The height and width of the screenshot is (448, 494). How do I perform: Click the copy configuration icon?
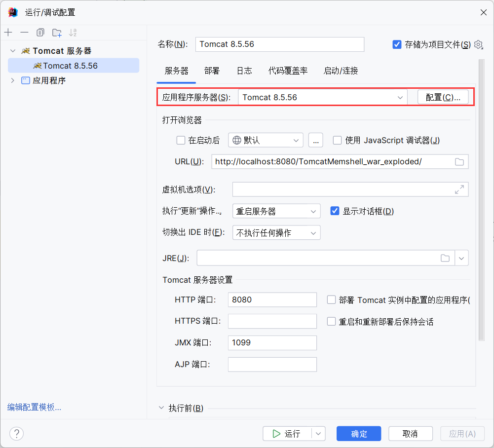point(40,32)
